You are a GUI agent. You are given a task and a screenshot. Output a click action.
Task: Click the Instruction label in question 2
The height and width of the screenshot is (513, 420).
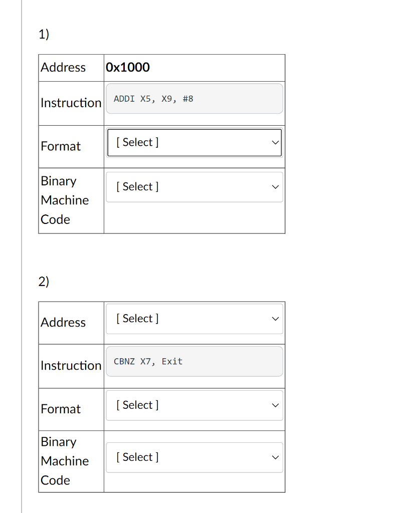71,365
